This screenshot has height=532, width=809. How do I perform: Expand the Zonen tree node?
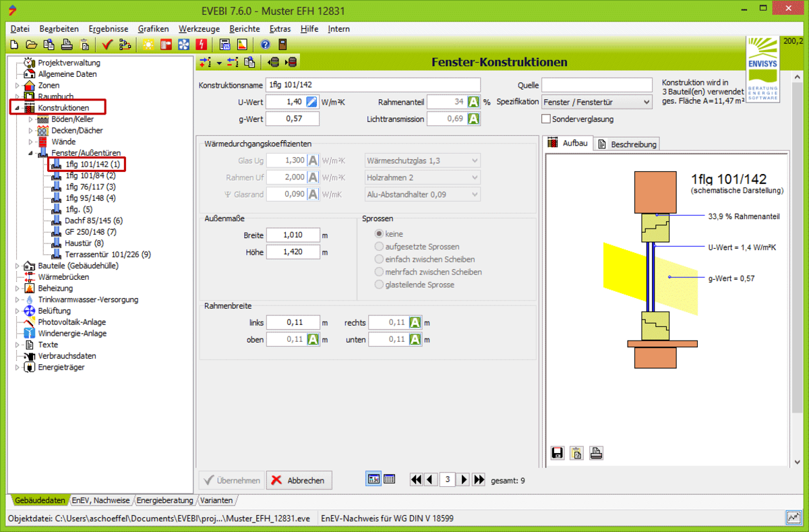(18, 86)
